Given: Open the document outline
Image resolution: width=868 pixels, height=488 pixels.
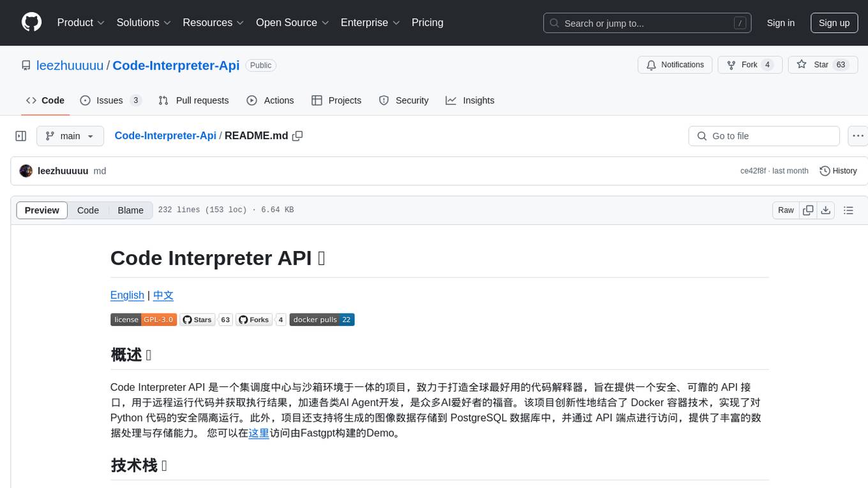Looking at the screenshot, I should point(848,210).
